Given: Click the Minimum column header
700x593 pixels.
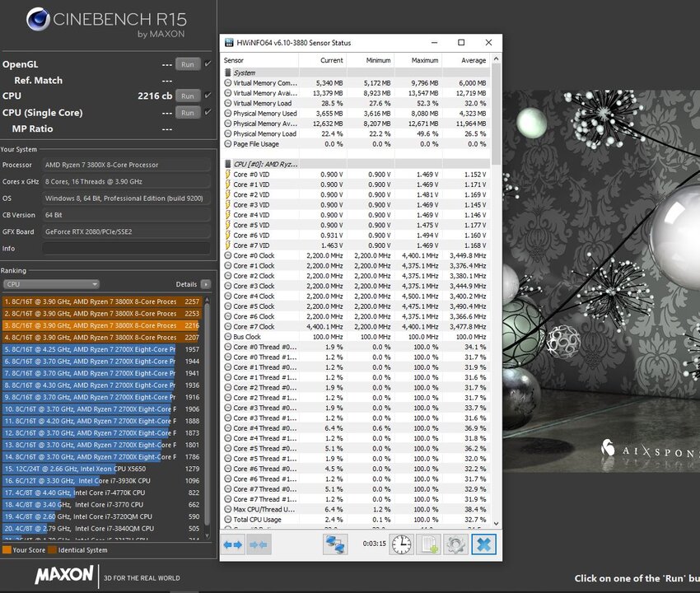Looking at the screenshot, I should pyautogui.click(x=370, y=60).
